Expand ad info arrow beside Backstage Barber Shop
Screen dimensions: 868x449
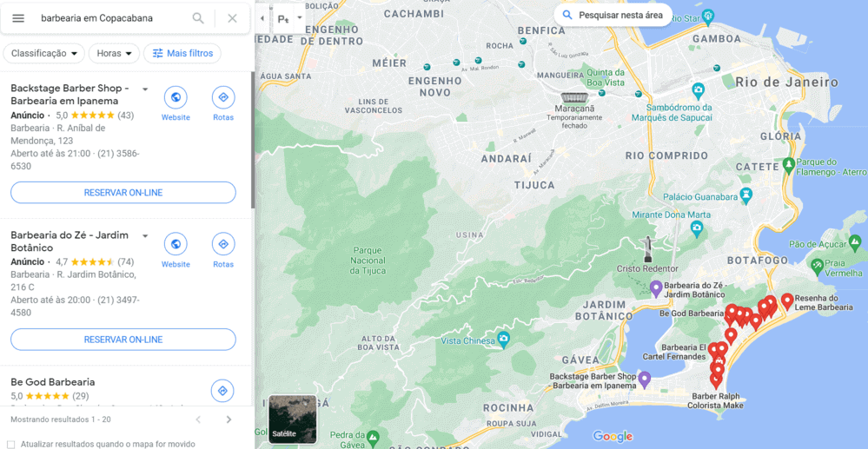coord(145,89)
